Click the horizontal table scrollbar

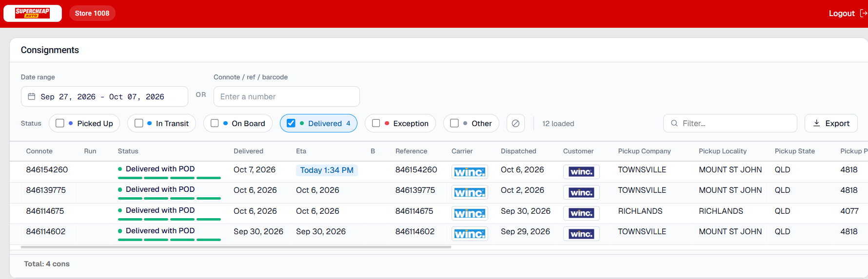236,247
